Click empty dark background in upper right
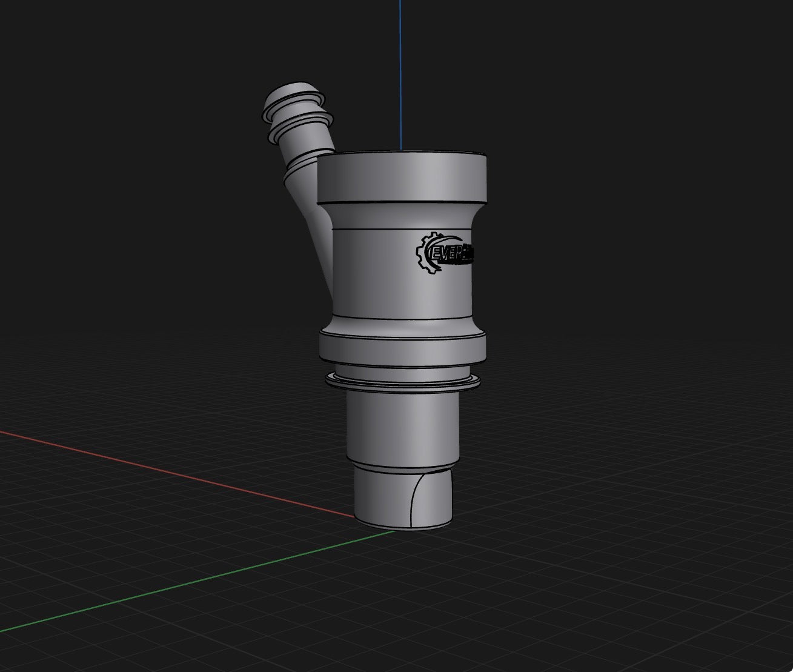 [x=666, y=91]
